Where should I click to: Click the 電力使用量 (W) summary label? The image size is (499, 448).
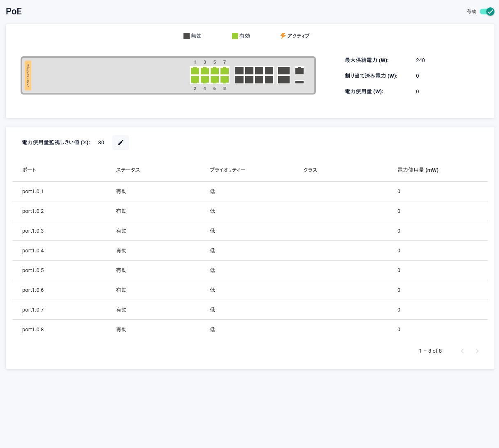pos(364,92)
